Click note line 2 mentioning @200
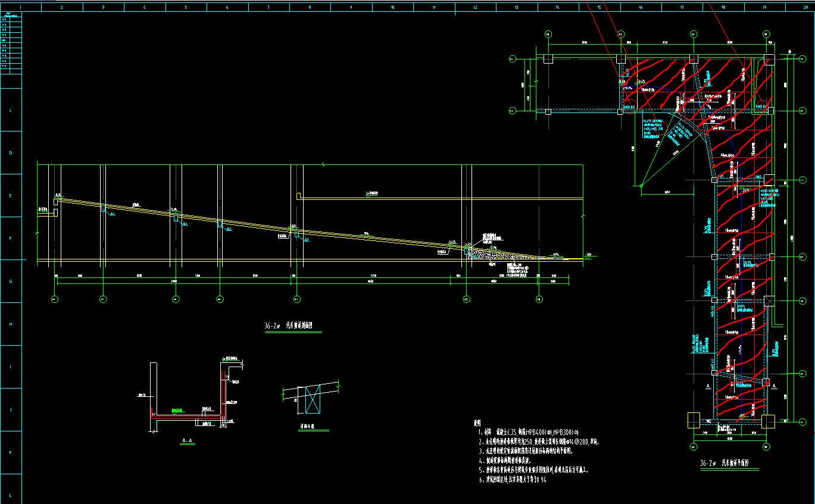815x504 pixels. tap(538, 442)
